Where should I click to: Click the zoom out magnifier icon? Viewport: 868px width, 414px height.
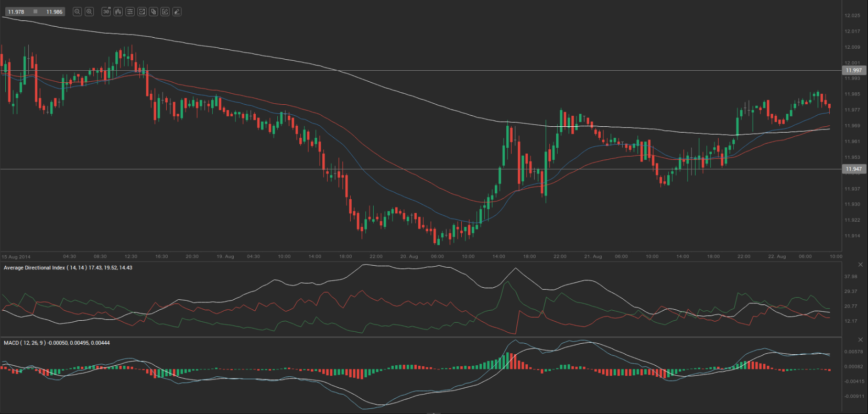tap(77, 12)
